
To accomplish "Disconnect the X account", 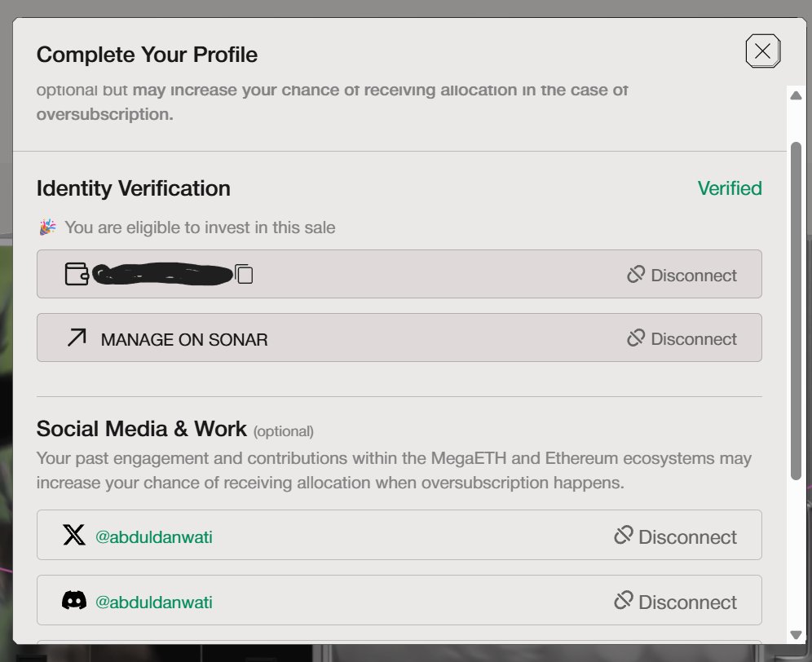I will coord(675,536).
